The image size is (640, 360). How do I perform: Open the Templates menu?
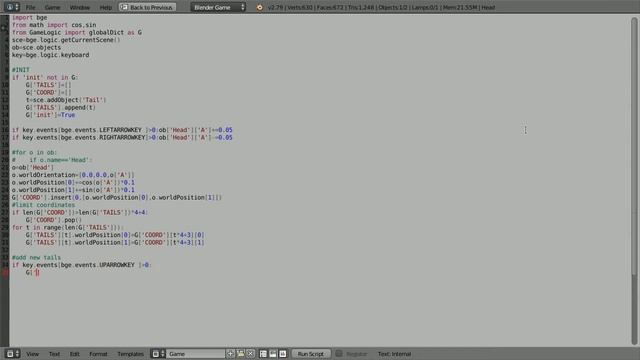coord(131,354)
